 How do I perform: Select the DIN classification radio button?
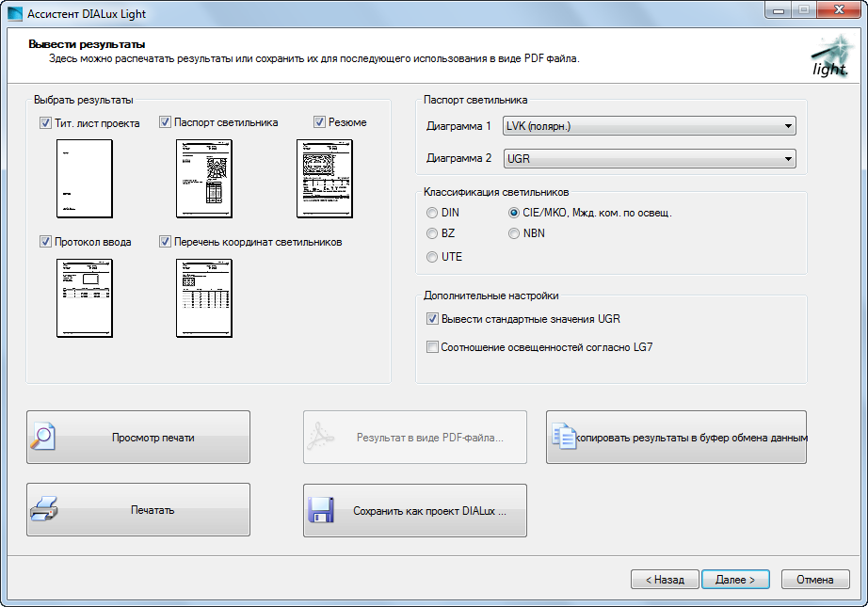432,213
